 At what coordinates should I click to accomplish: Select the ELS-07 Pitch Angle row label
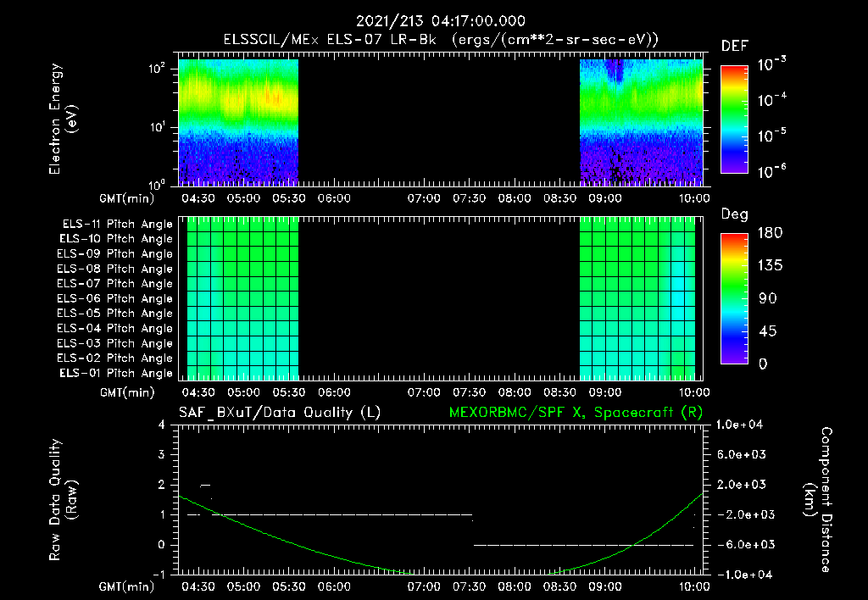[114, 283]
